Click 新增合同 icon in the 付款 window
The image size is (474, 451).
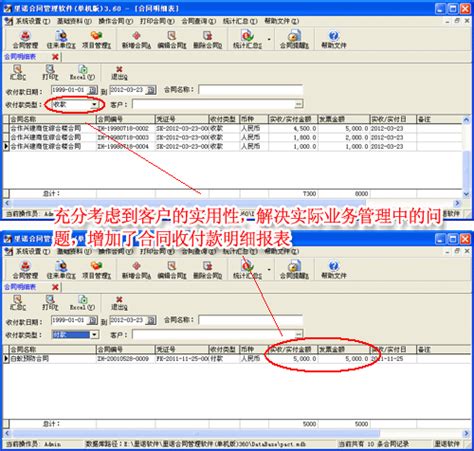point(136,270)
